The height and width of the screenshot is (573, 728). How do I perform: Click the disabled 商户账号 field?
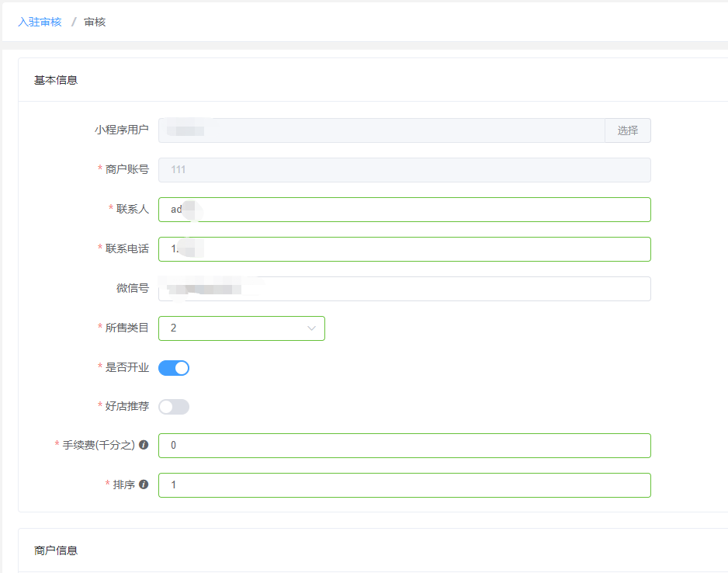[404, 170]
